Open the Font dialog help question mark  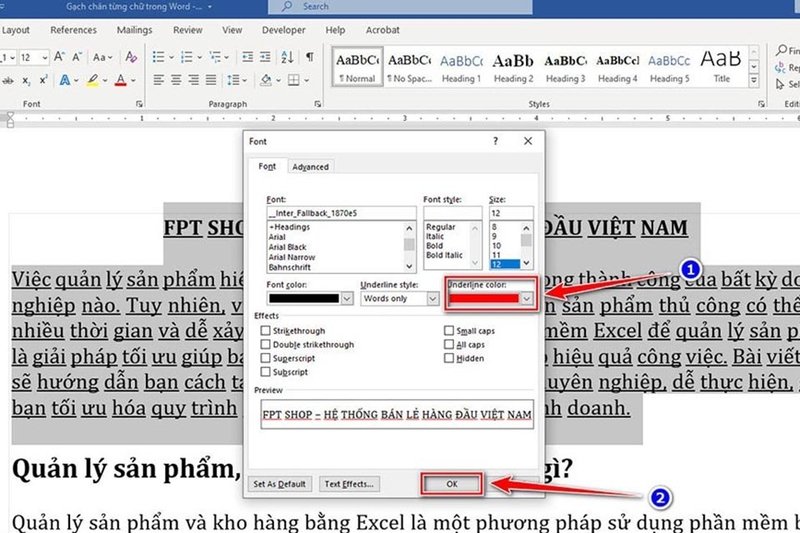tap(495, 141)
